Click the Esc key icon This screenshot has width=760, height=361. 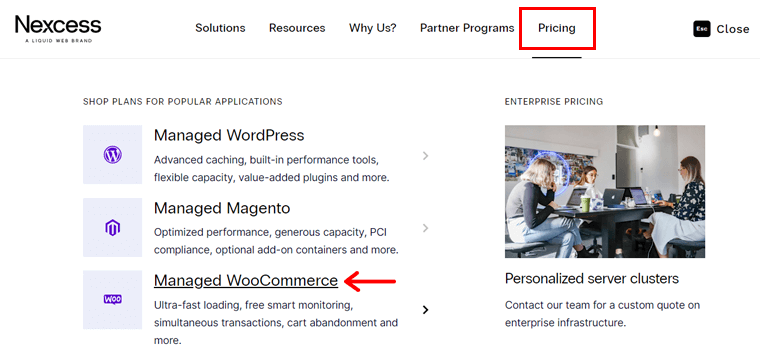(x=701, y=29)
